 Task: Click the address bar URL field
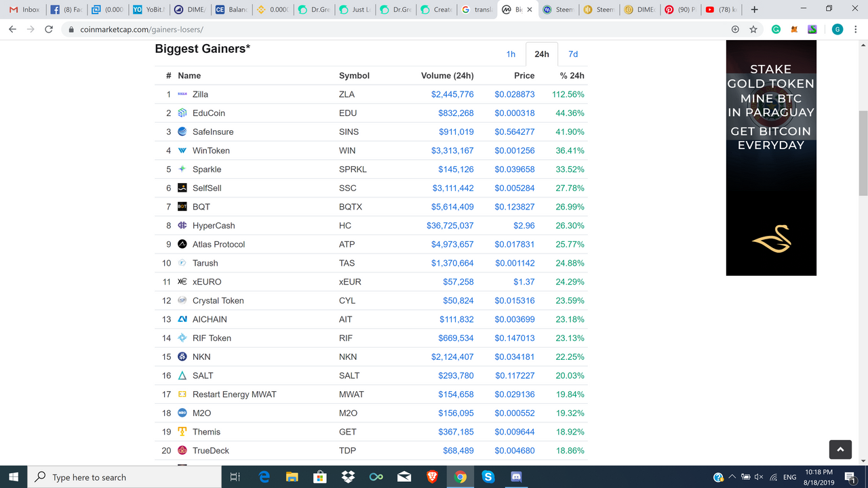[x=393, y=30]
